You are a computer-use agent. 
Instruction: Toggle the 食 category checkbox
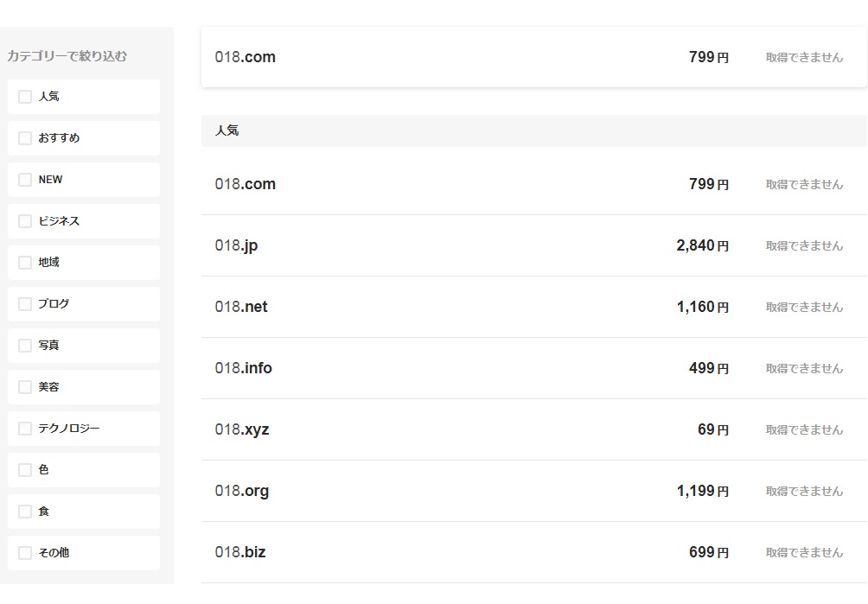[x=25, y=512]
